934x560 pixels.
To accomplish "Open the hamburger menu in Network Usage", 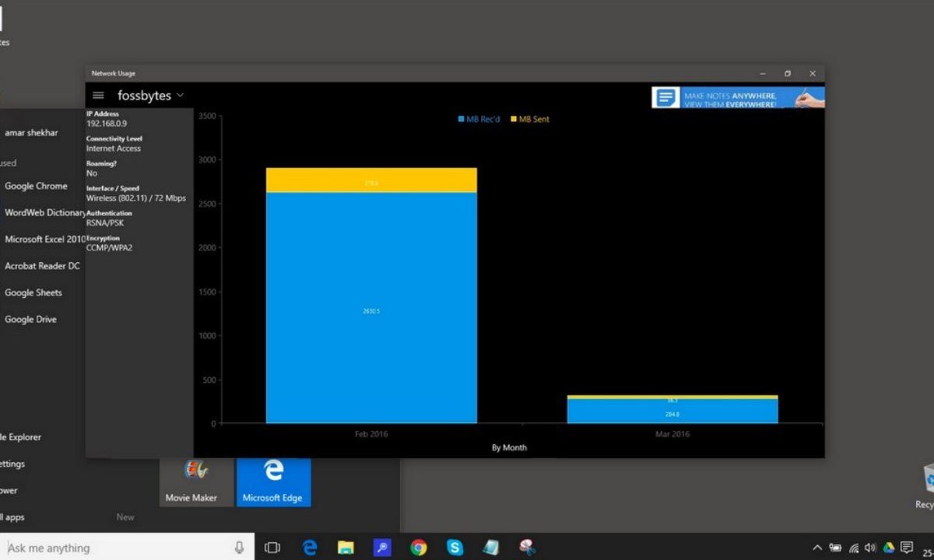I will click(x=98, y=96).
